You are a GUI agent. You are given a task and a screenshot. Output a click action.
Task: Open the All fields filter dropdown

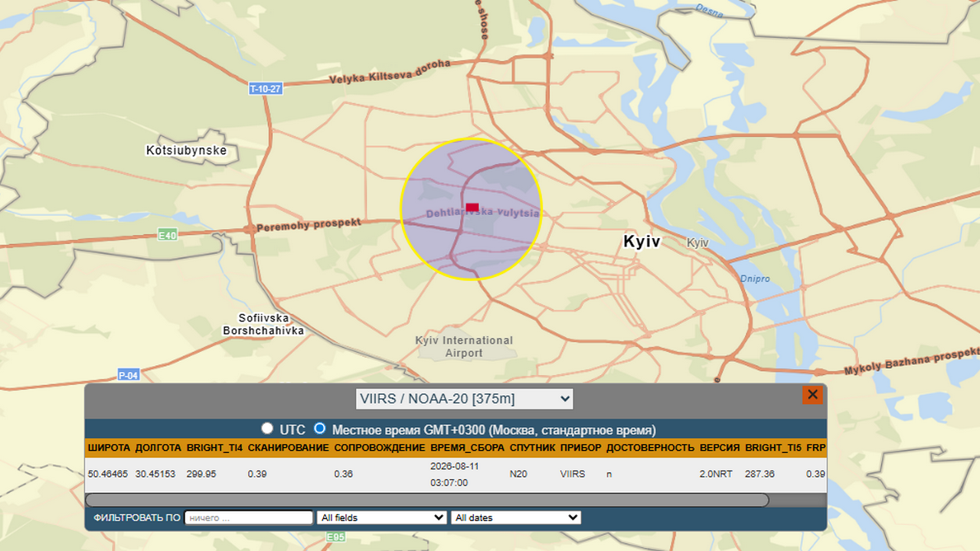(382, 517)
